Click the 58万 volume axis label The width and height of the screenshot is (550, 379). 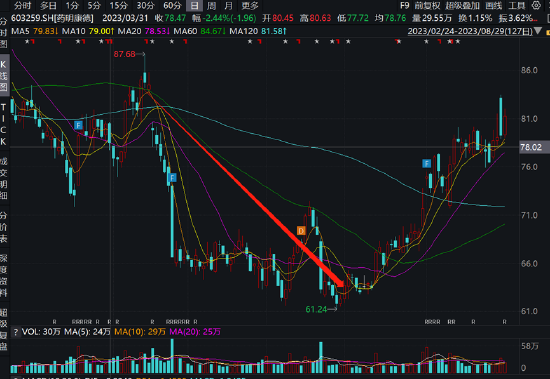[x=530, y=346]
